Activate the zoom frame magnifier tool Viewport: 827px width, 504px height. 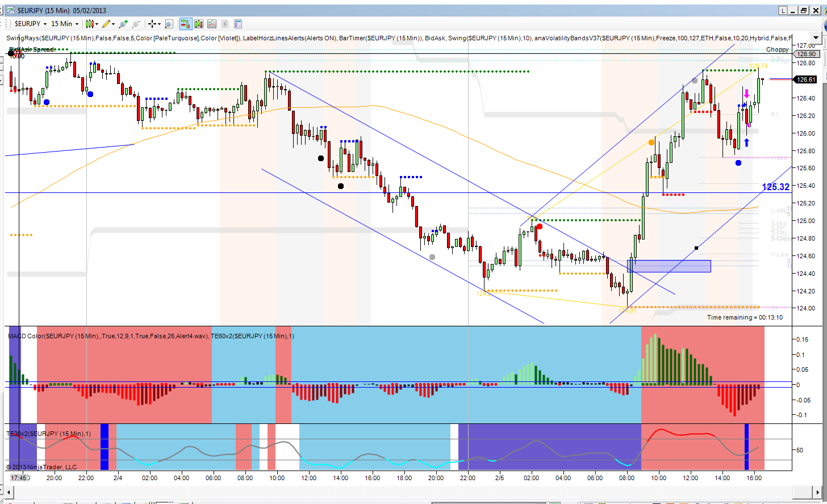click(169, 24)
